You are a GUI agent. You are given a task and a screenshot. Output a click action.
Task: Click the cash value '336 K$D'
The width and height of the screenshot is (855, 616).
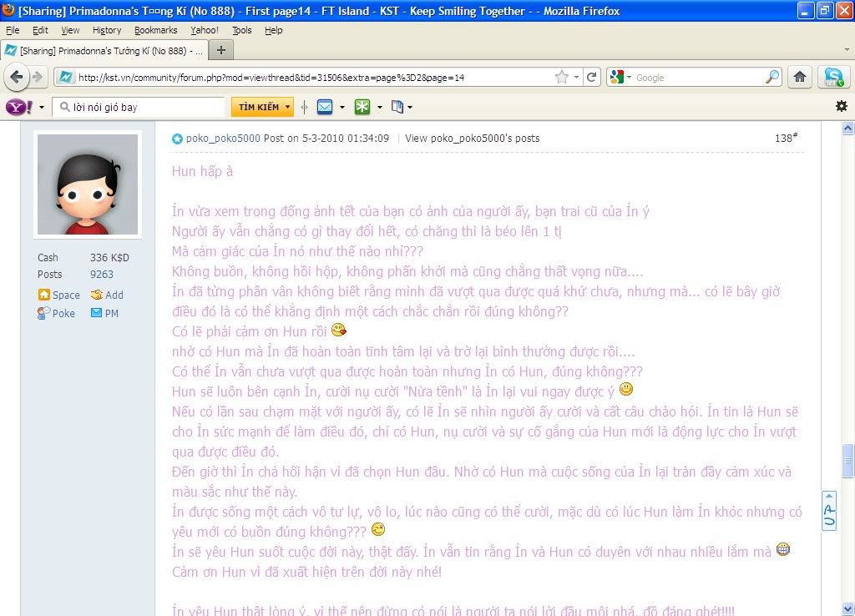(x=109, y=257)
